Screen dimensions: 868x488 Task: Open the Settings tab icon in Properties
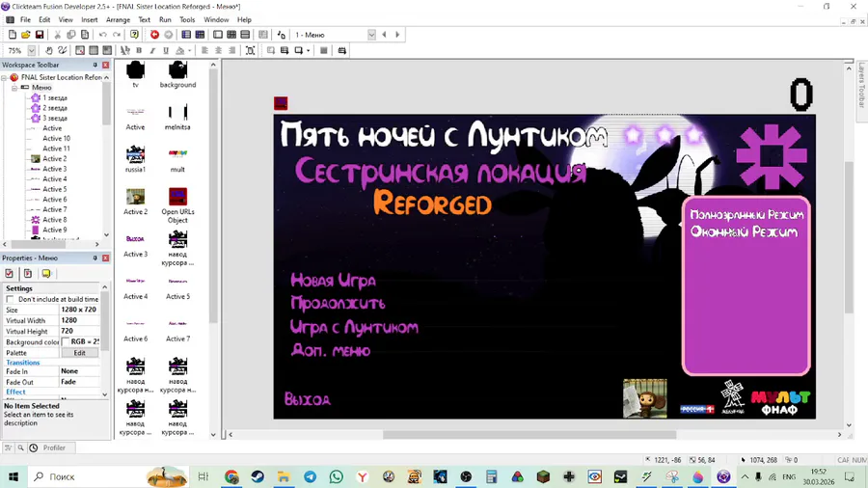coord(10,273)
